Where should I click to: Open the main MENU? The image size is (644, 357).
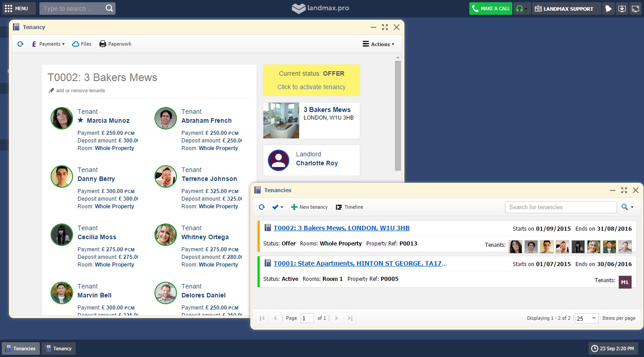(x=17, y=9)
